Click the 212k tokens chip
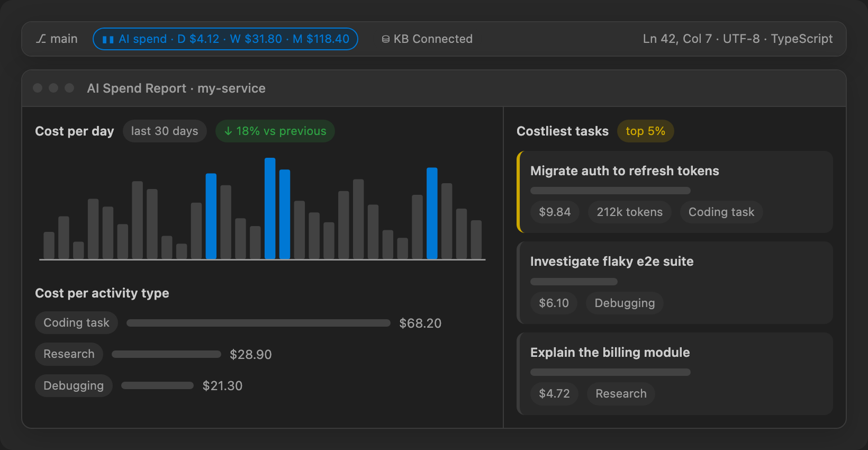This screenshot has height=450, width=868. 630,212
